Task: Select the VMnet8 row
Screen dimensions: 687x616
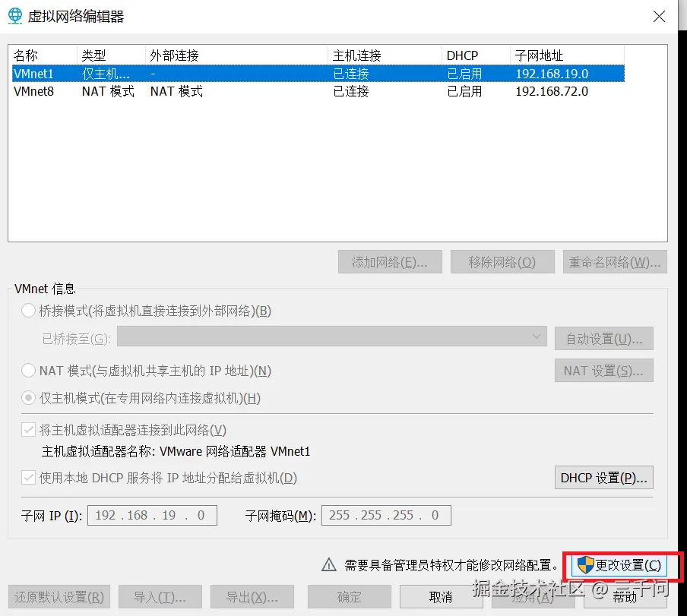Action: pyautogui.click(x=318, y=91)
